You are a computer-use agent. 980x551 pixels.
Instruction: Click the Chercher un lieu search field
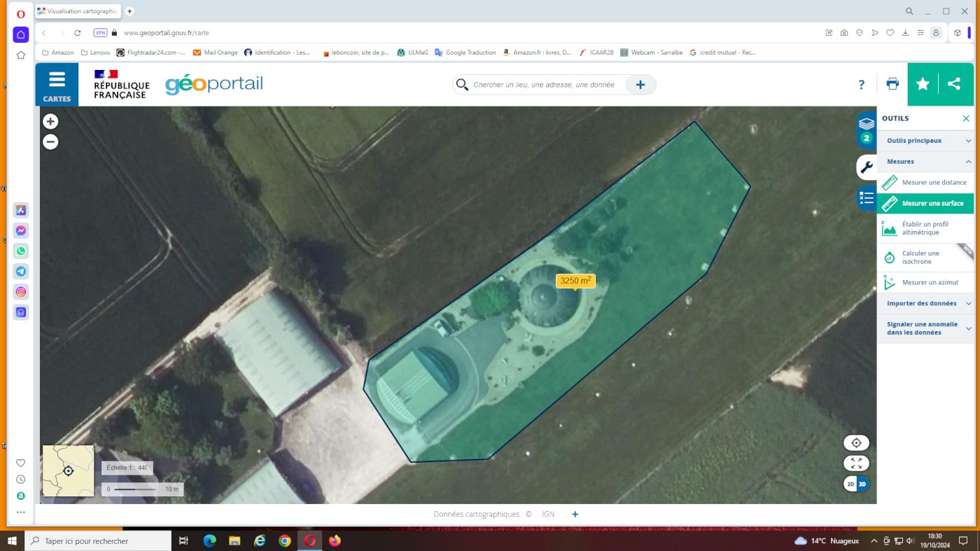pos(543,85)
